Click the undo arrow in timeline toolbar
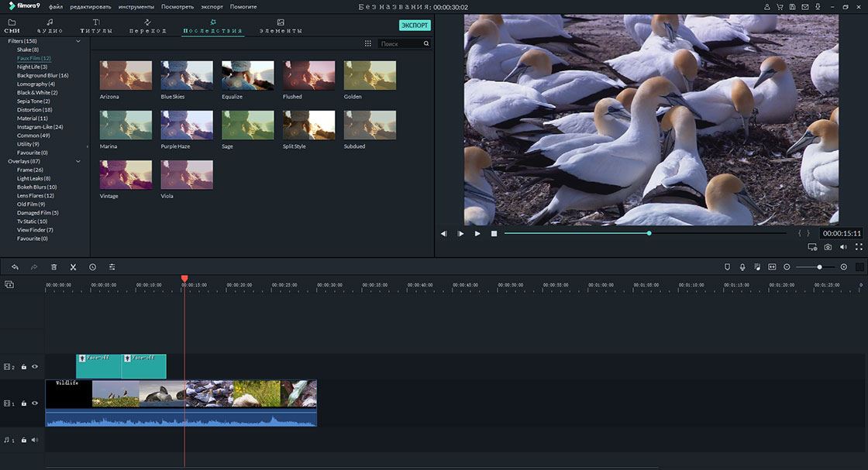The width and height of the screenshot is (868, 470). 15,266
